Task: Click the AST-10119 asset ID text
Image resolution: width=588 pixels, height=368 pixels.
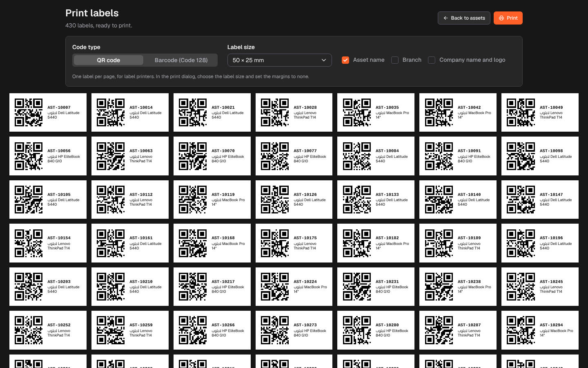Action: pos(223,195)
